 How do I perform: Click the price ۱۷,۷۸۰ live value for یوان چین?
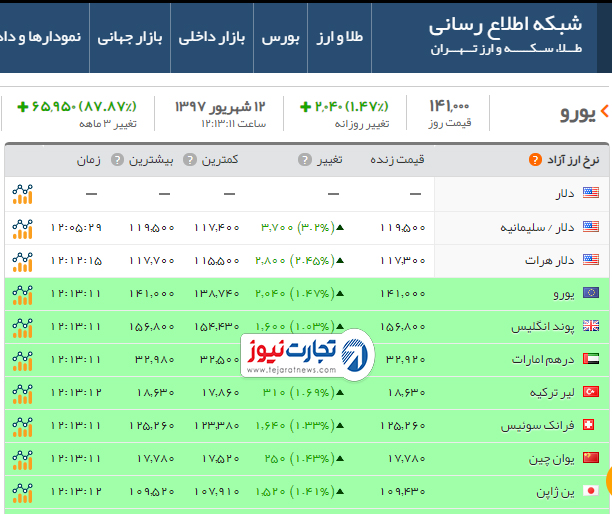407,458
